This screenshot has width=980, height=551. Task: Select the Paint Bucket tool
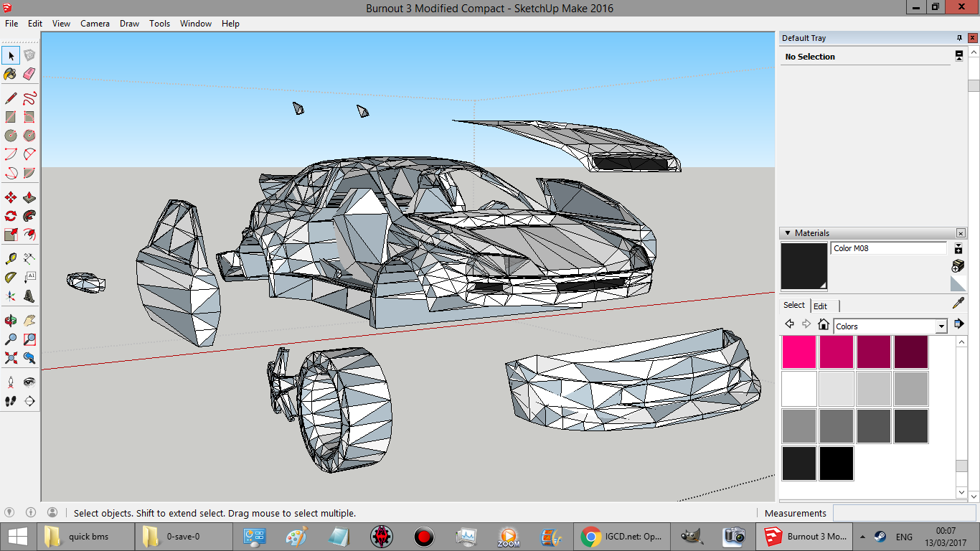[x=10, y=74]
